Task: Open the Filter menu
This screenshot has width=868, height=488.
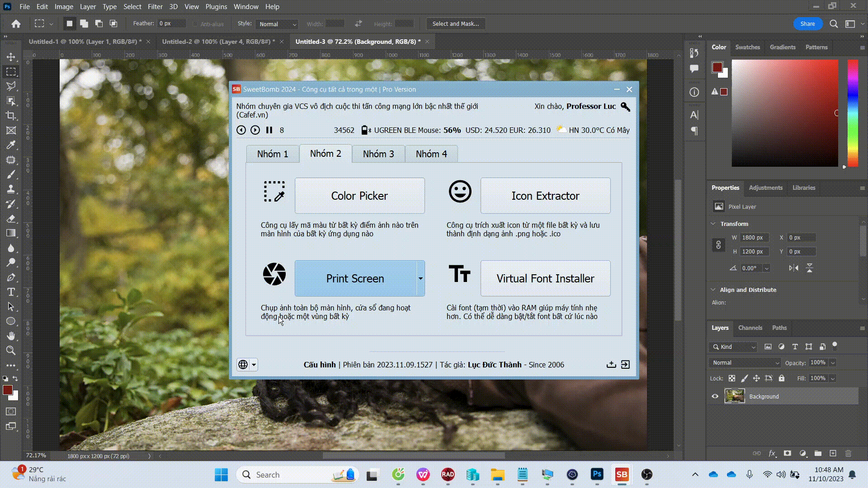Action: coord(155,7)
